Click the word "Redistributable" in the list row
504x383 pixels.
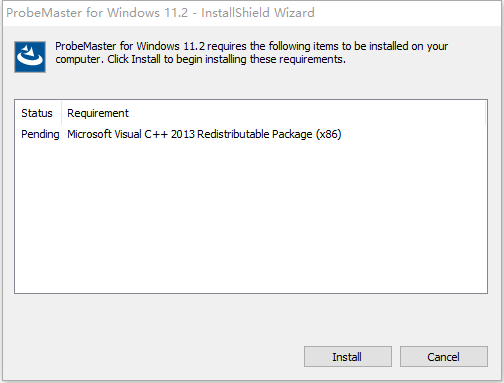(x=233, y=134)
